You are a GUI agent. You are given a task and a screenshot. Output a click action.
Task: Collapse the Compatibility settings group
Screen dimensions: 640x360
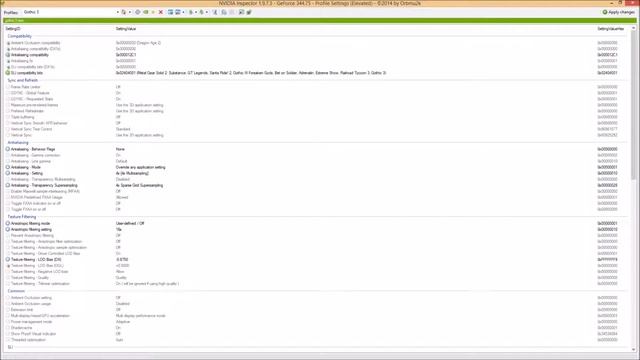[19, 36]
